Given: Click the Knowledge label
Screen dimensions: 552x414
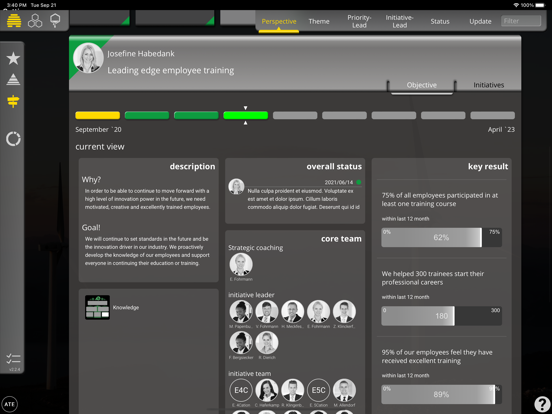Looking at the screenshot, I should pyautogui.click(x=126, y=307).
